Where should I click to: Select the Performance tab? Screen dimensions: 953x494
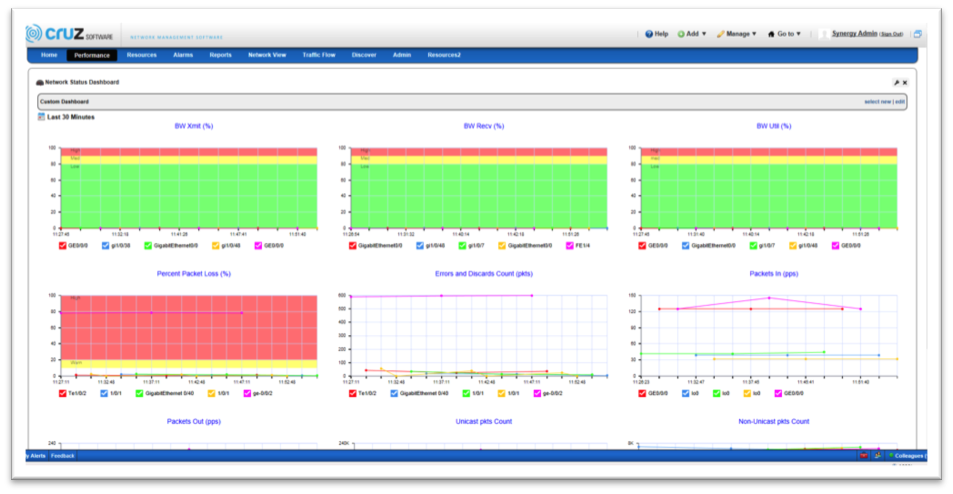(92, 55)
